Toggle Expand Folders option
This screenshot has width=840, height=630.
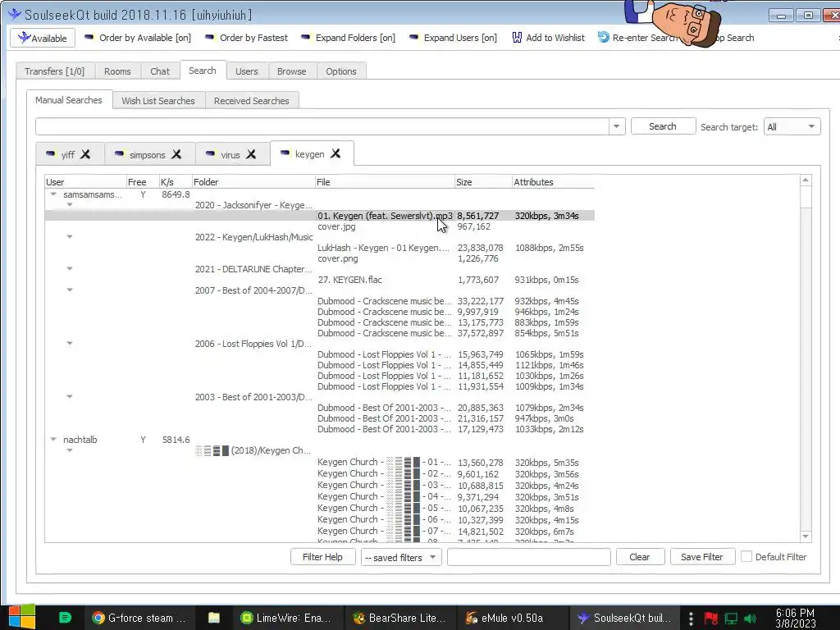(x=348, y=38)
